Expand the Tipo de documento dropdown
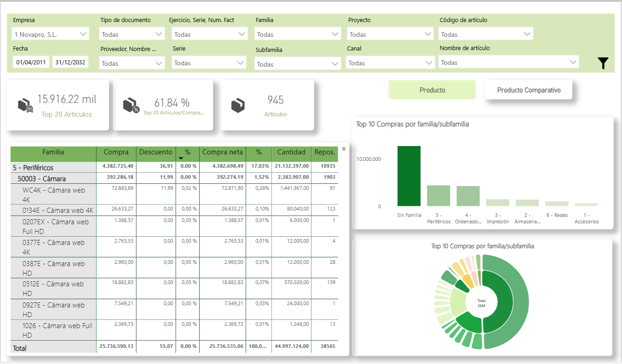The width and height of the screenshot is (622, 364). [132, 34]
